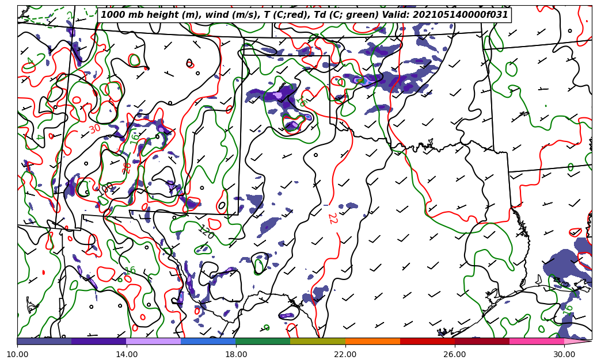Click the 18.00 colorbar tick label
The height and width of the screenshot is (364, 597).
click(236, 354)
